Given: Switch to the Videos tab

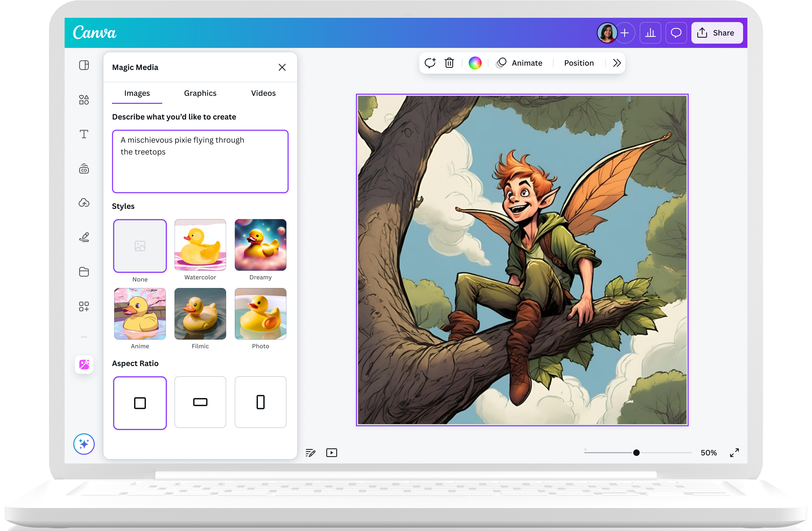Looking at the screenshot, I should (263, 93).
